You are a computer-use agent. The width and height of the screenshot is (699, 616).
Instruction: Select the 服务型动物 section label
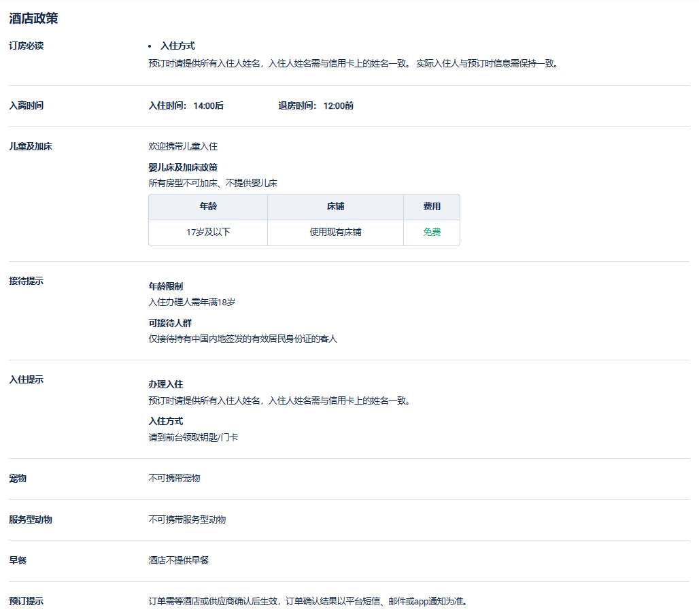pos(31,519)
